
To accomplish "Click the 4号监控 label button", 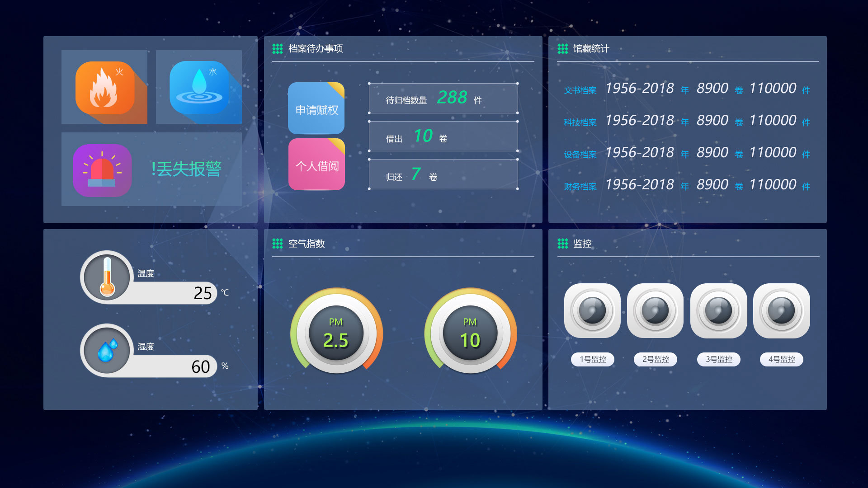I will click(x=782, y=359).
